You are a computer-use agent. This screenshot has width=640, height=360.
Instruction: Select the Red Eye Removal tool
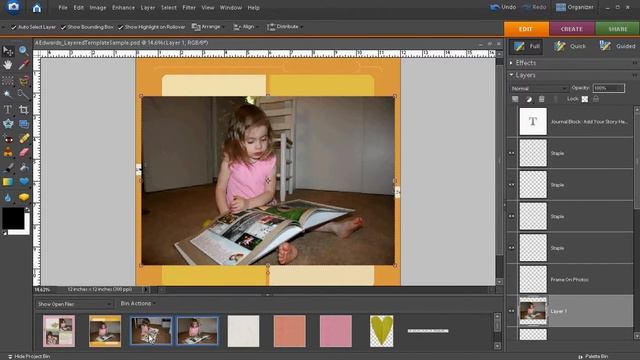coord(8,139)
